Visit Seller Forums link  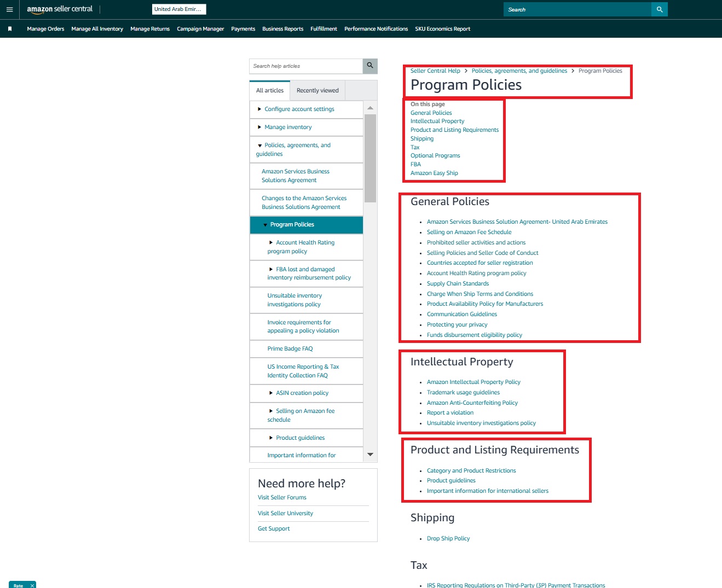tap(282, 498)
